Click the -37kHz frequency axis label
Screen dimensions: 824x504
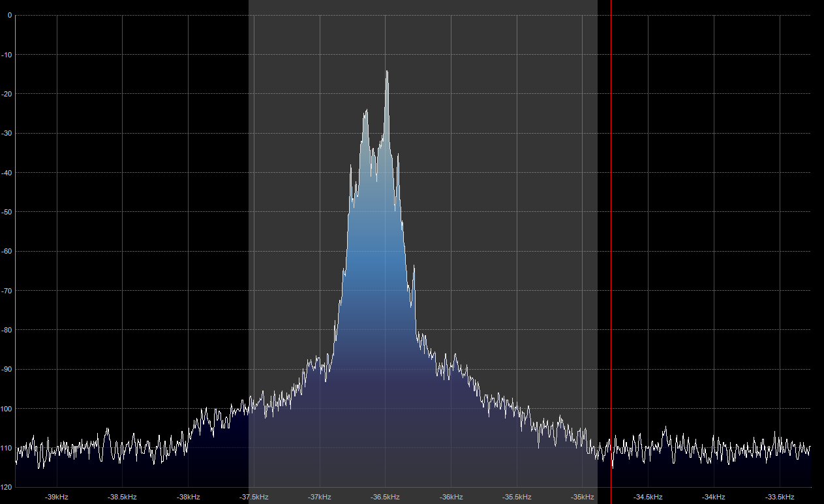[320, 497]
